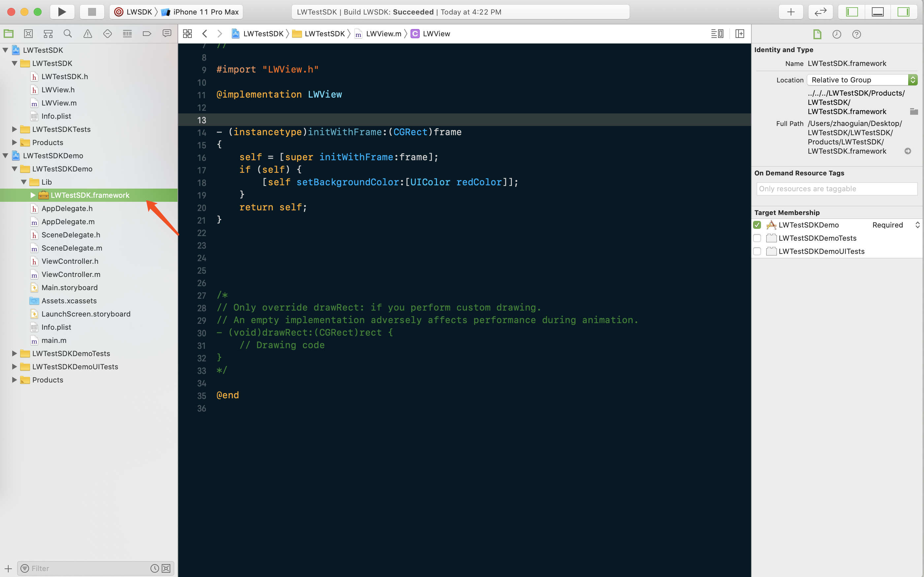Screen dimensions: 924x577
Task: Select LWView.m in breadcrumb bar
Action: pos(383,34)
